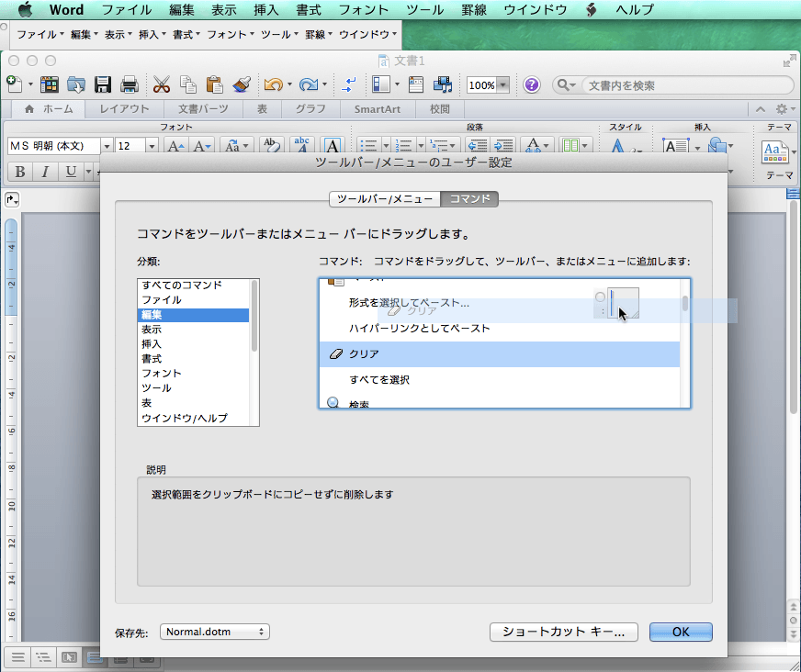
Task: Click the Shrink Font icon
Action: (x=201, y=146)
